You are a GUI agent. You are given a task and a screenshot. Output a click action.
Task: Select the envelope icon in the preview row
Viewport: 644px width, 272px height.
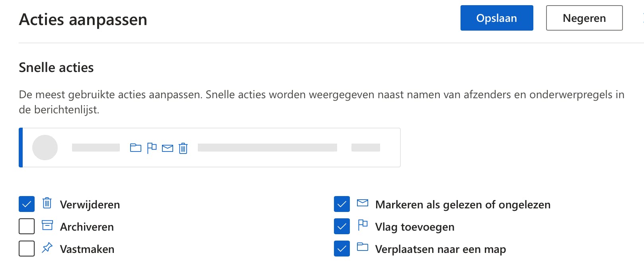pyautogui.click(x=168, y=148)
